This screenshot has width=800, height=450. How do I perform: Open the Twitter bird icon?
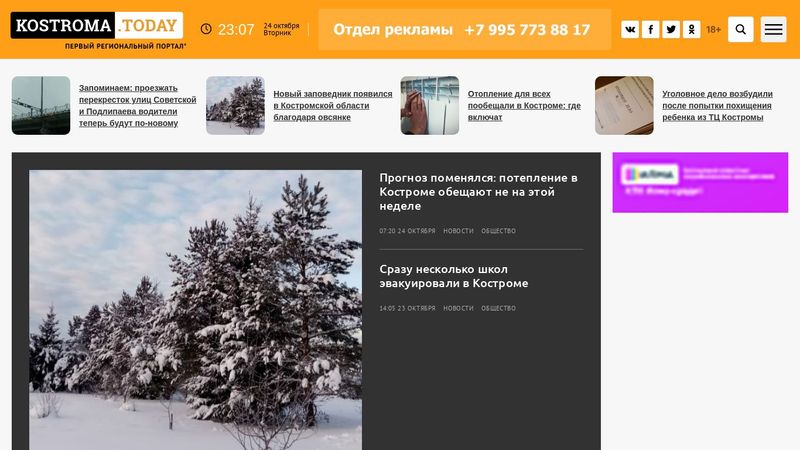[x=671, y=30]
